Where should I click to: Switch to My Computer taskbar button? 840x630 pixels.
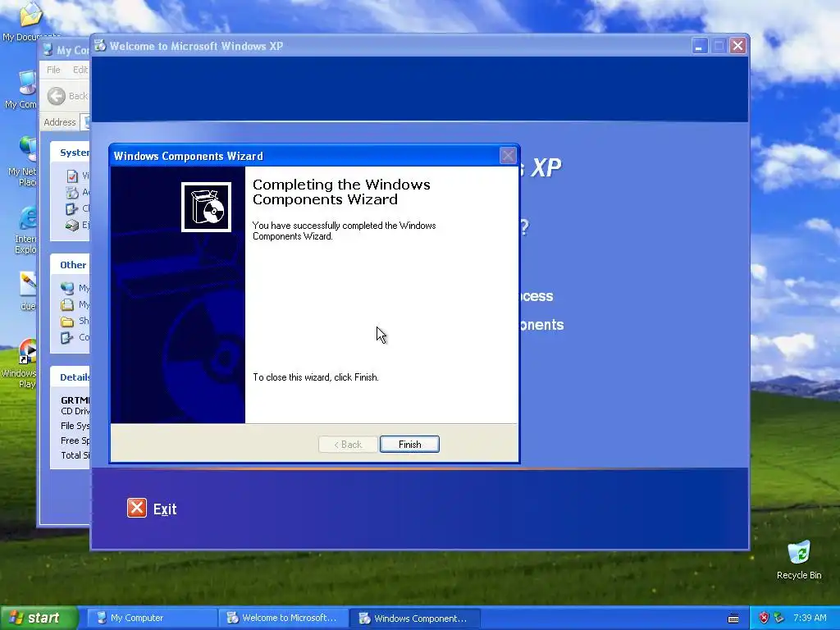151,618
